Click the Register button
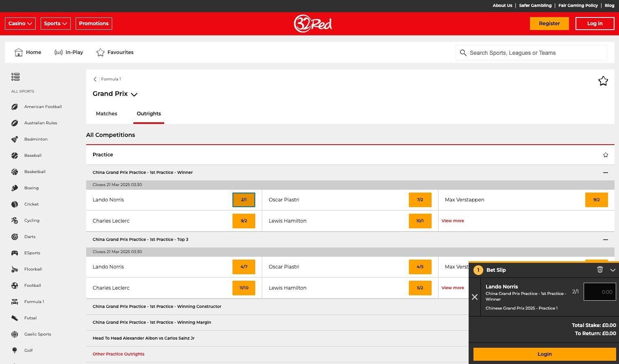The width and height of the screenshot is (619, 364). (549, 24)
